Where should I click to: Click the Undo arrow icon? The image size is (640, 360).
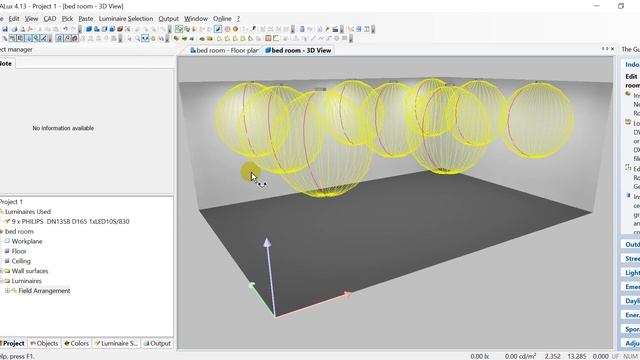tap(65, 29)
